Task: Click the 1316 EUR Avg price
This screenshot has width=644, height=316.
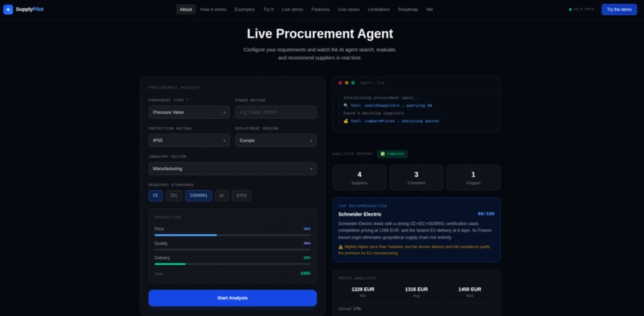Action: [x=416, y=290]
